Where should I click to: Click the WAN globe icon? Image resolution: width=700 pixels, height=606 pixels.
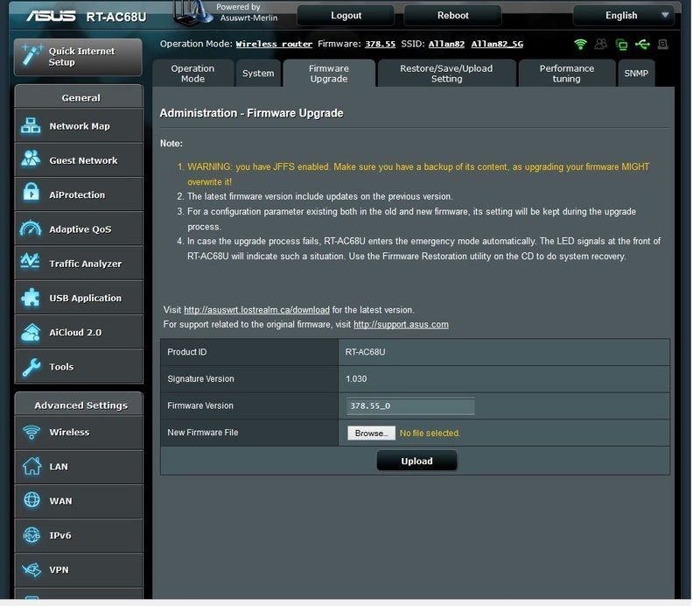coord(31,500)
